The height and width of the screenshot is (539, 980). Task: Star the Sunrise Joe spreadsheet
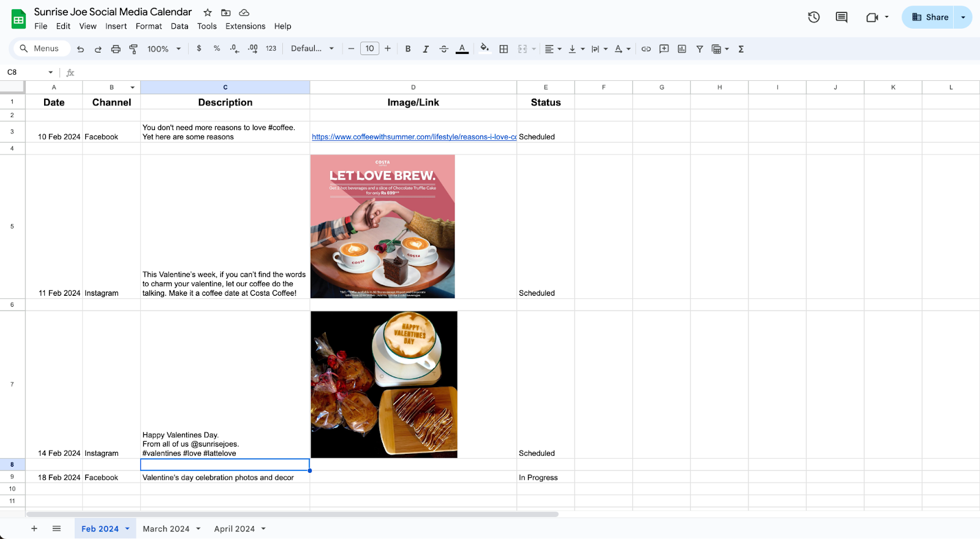(208, 12)
